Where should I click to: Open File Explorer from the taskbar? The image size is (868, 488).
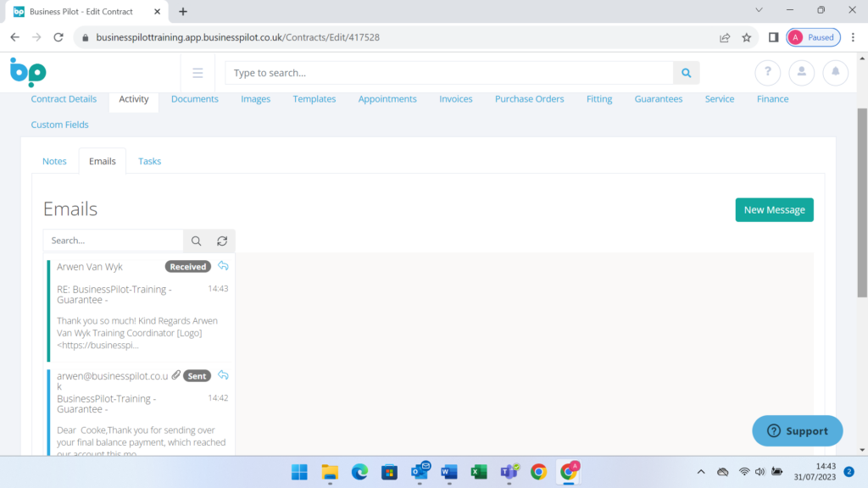pyautogui.click(x=330, y=472)
